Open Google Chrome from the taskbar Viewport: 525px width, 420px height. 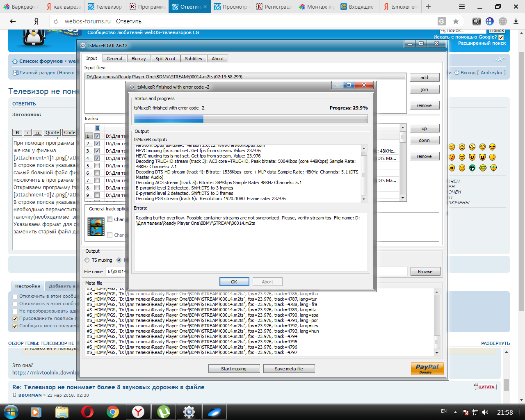point(113,412)
